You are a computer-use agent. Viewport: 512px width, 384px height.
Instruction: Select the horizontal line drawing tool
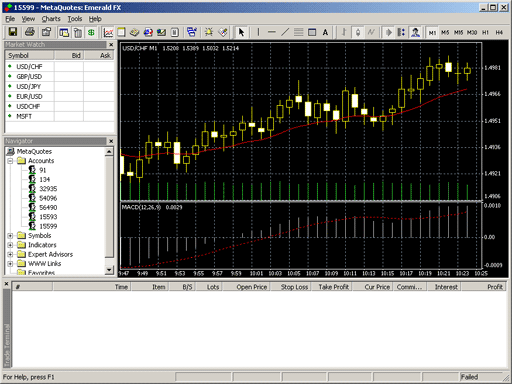[x=272, y=32]
